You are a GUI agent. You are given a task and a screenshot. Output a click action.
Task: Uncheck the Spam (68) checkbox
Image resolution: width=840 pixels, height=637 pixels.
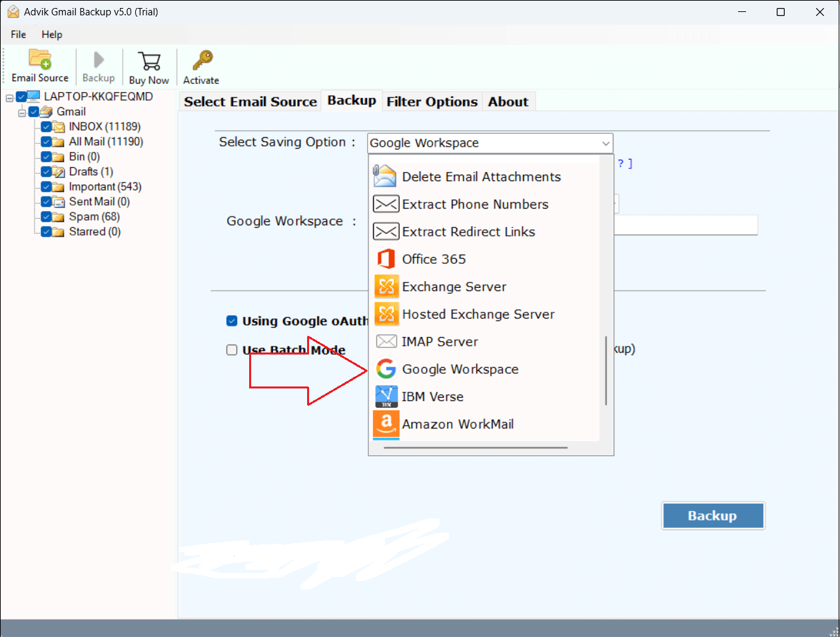46,217
